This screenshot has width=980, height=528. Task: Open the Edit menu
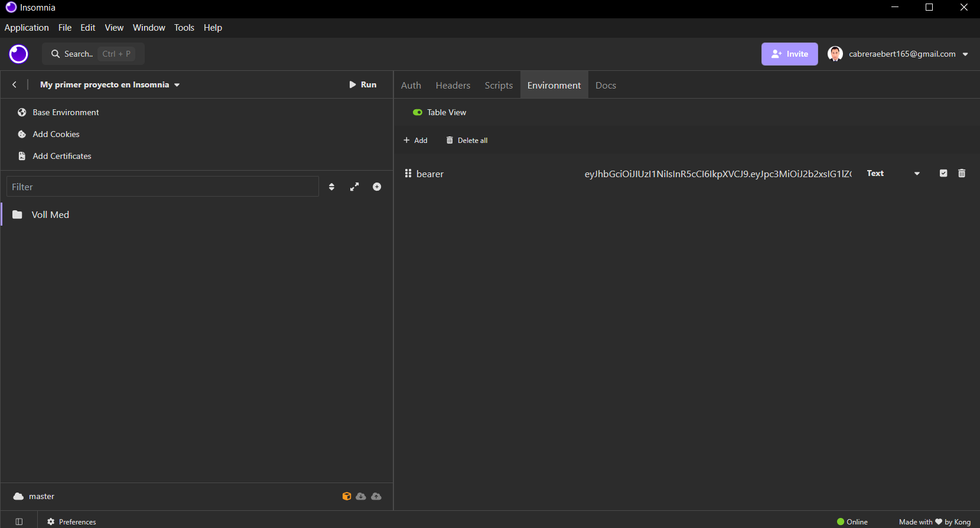[88, 28]
